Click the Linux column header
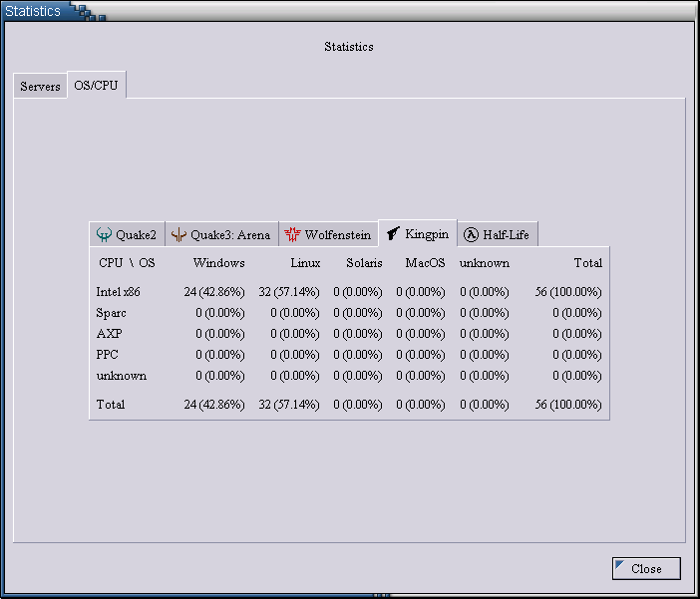The height and width of the screenshot is (599, 700). (x=305, y=263)
